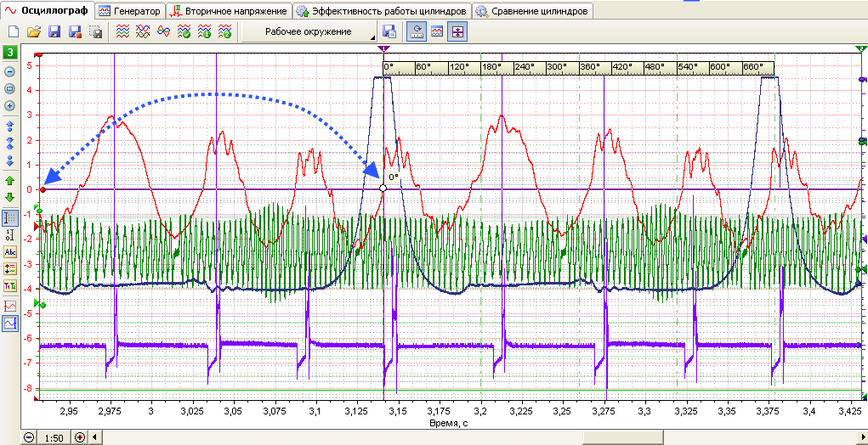
Task: Click the crossed waveforms icon
Action: [x=143, y=32]
